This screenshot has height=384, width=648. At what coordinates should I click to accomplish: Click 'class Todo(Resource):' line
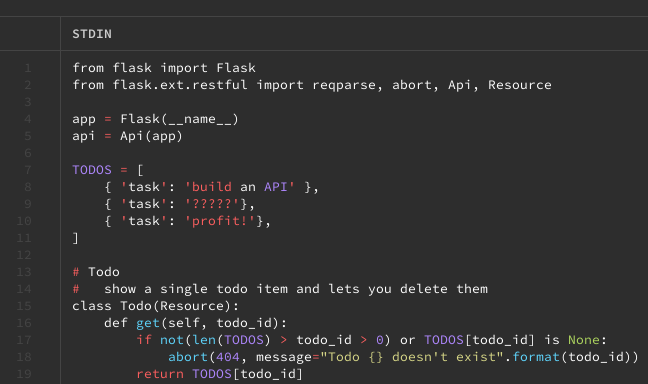click(155, 306)
